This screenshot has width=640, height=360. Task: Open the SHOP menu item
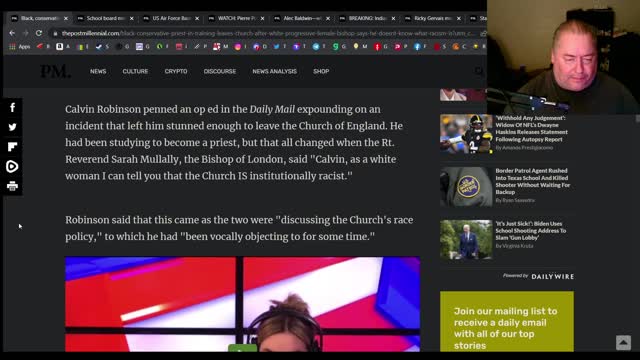321,71
